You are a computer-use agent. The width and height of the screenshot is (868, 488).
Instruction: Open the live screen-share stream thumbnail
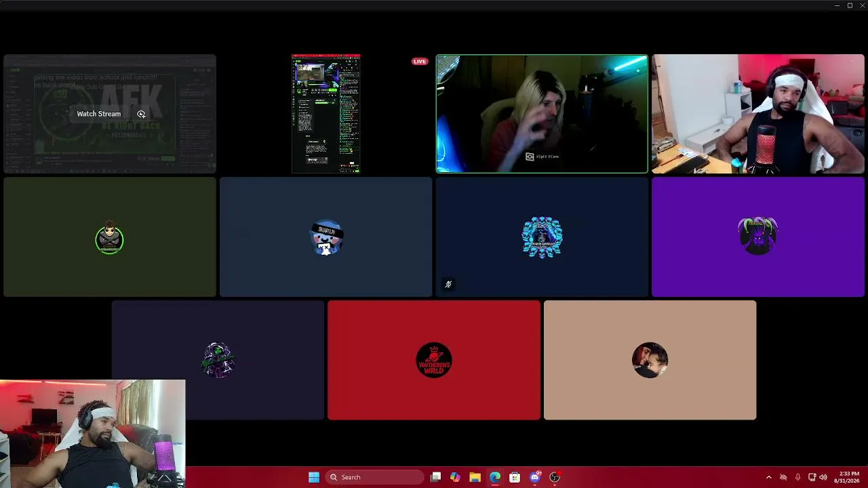point(326,114)
